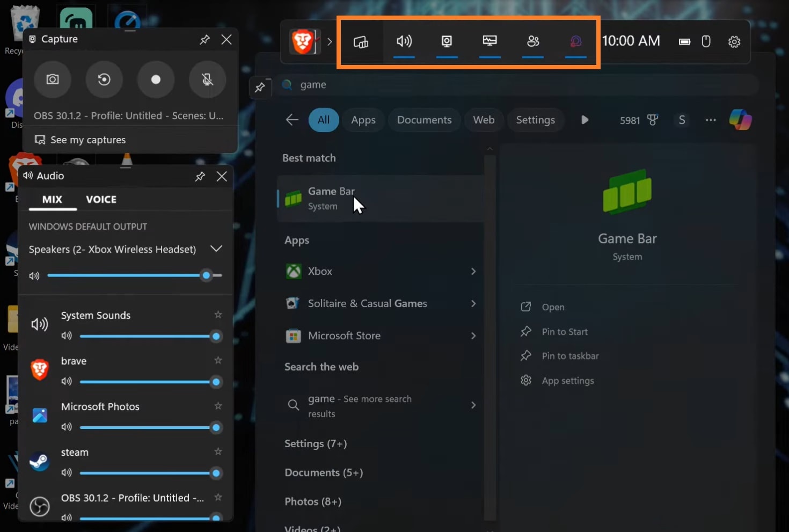The width and height of the screenshot is (789, 532).
Task: Favorite steam with the star
Action: coord(218,451)
